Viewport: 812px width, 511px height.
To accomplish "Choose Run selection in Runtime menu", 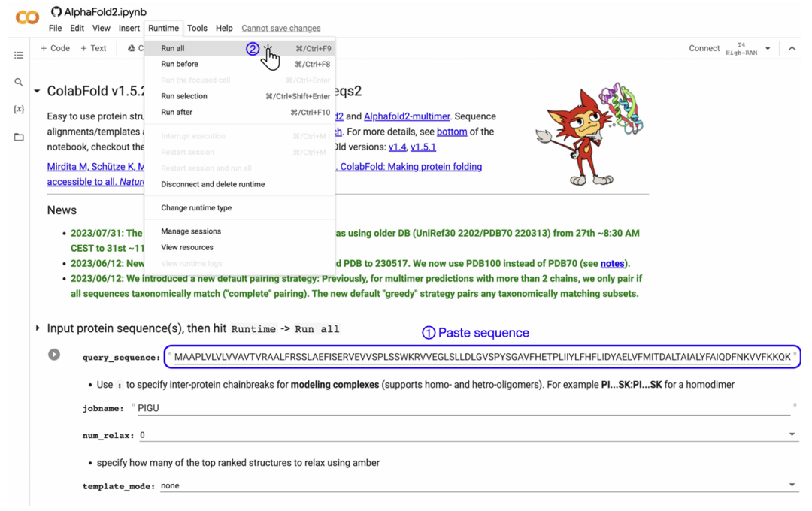I will click(x=240, y=96).
